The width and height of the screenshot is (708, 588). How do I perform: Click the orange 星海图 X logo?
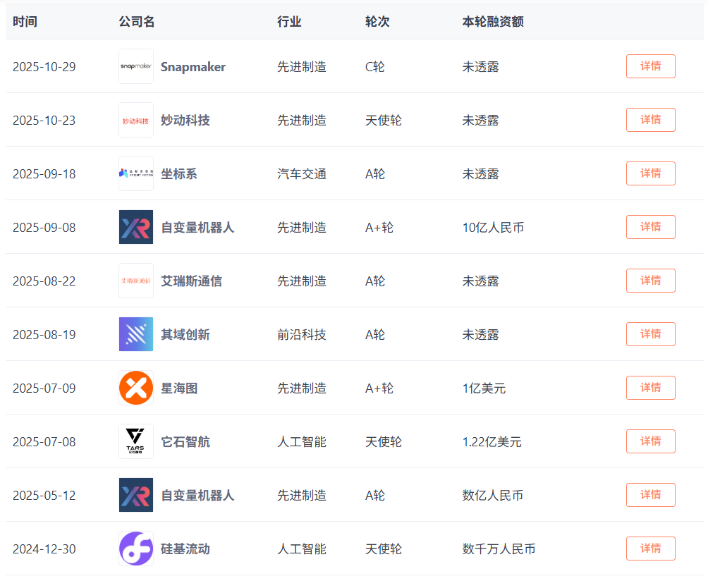(x=136, y=388)
